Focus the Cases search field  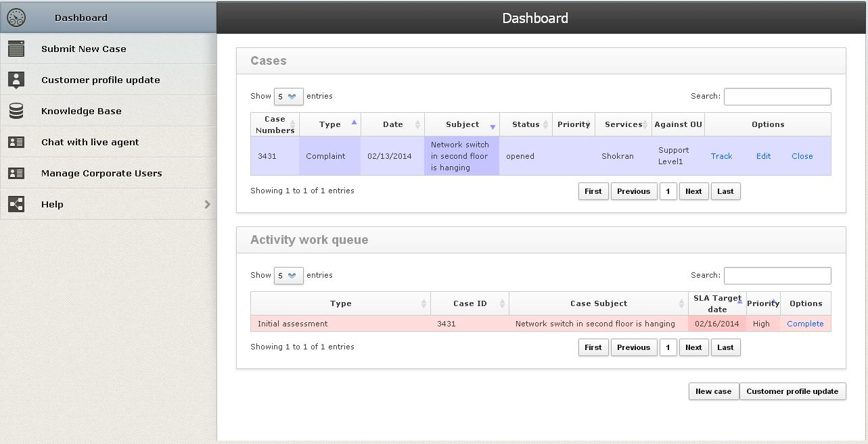point(777,97)
